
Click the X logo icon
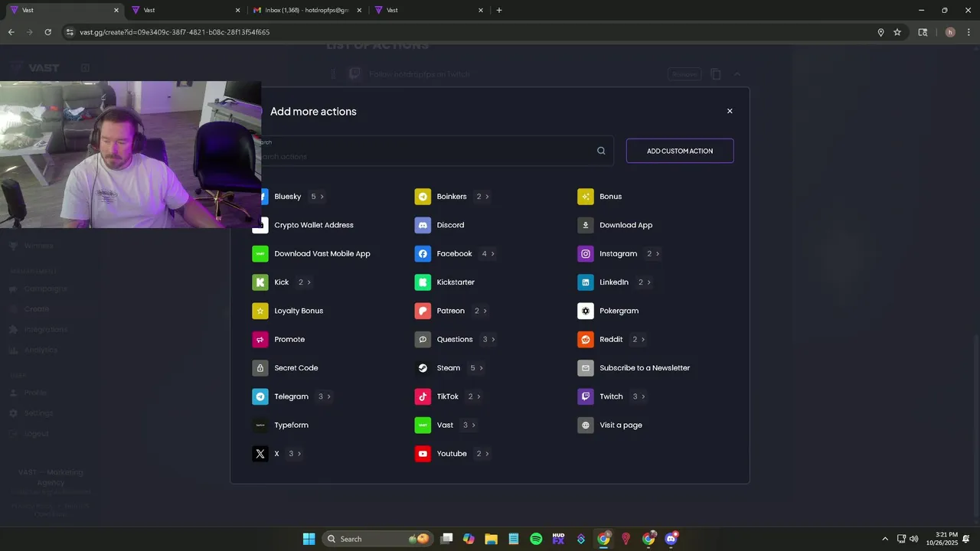click(x=260, y=454)
